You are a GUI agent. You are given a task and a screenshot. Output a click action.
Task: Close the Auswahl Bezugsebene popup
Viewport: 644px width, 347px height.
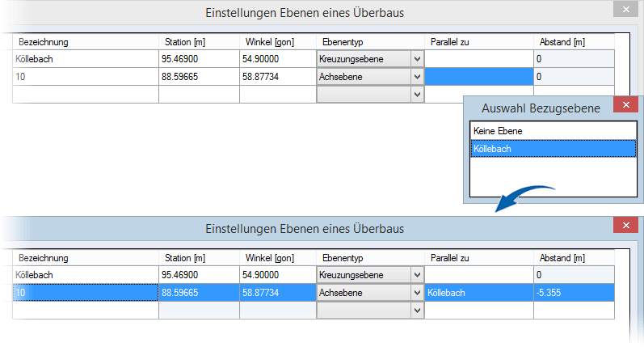coord(626,105)
